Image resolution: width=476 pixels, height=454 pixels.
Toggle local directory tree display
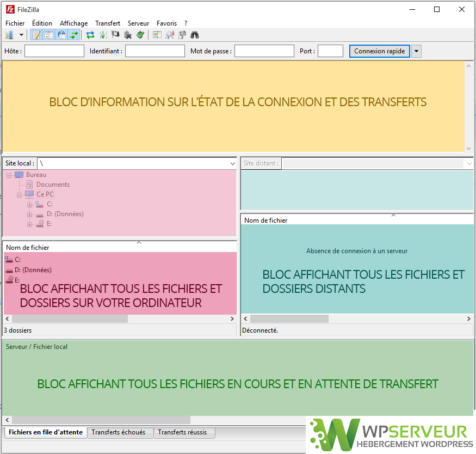point(49,35)
